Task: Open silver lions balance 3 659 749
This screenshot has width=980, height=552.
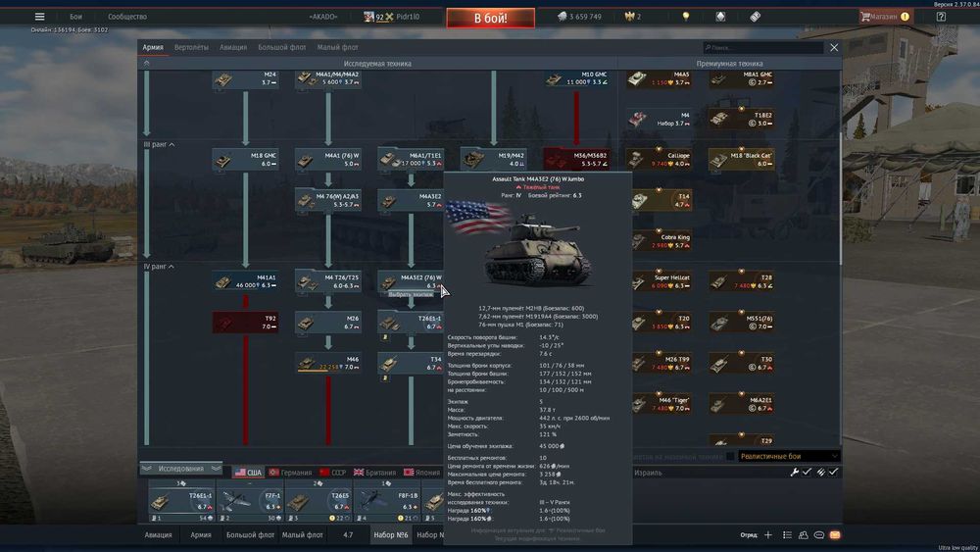Action: pyautogui.click(x=579, y=17)
